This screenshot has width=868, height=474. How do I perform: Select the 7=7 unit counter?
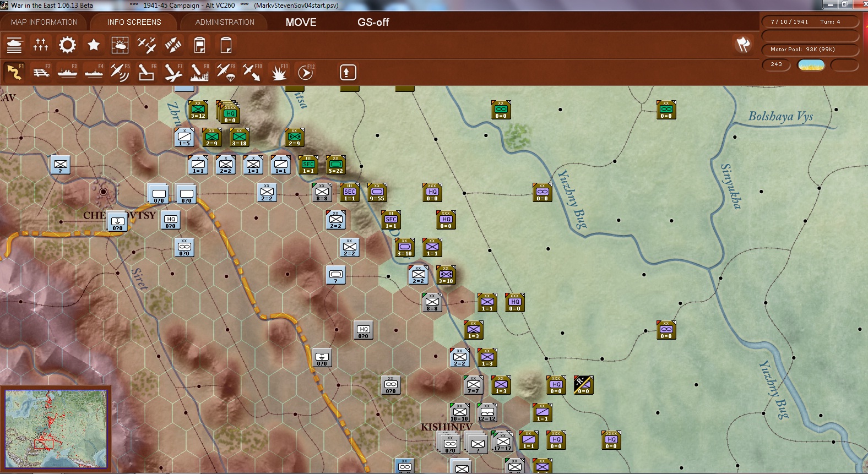pos(474,385)
